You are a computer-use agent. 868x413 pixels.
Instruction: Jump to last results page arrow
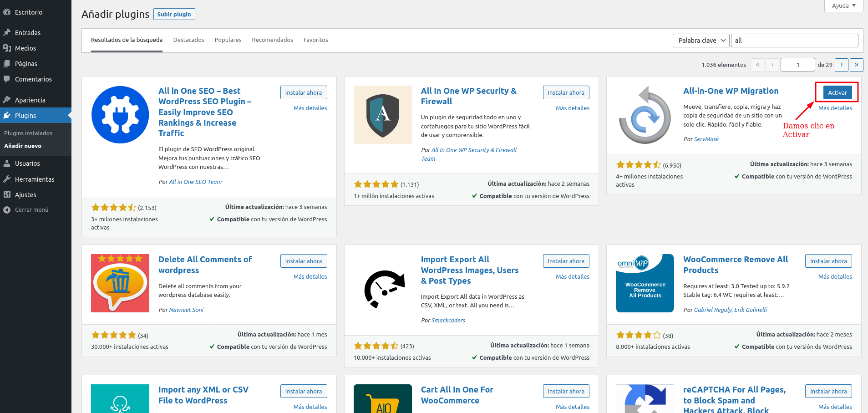coord(857,65)
